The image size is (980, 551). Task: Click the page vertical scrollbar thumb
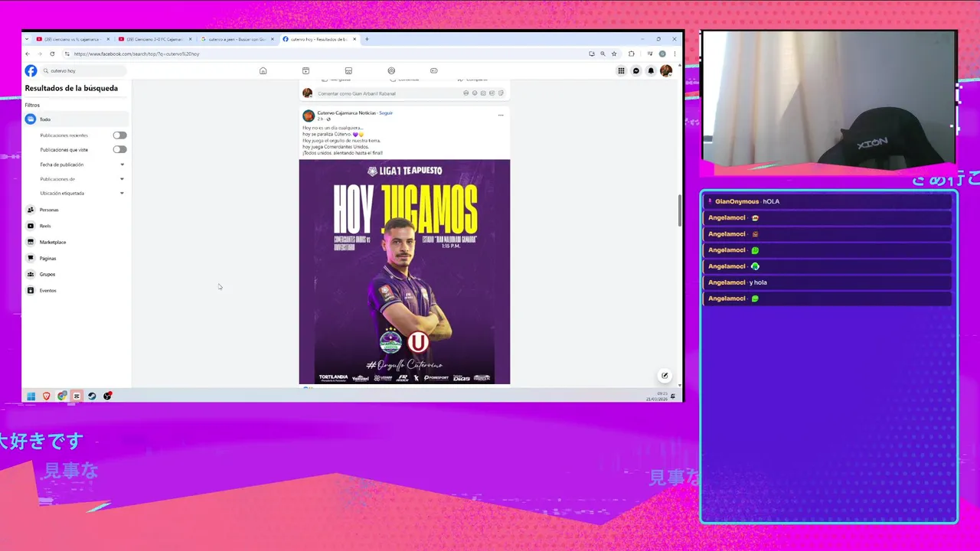coord(679,210)
